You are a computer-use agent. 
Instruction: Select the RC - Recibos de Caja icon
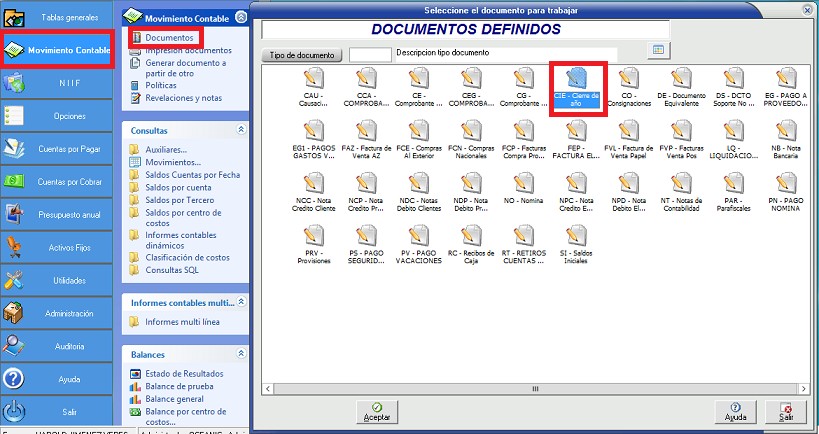470,240
